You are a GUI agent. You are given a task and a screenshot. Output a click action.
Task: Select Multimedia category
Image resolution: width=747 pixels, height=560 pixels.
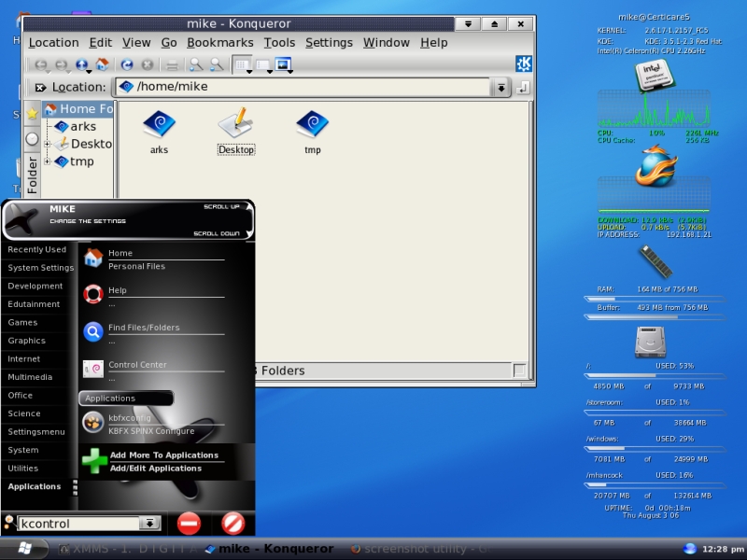(x=30, y=377)
